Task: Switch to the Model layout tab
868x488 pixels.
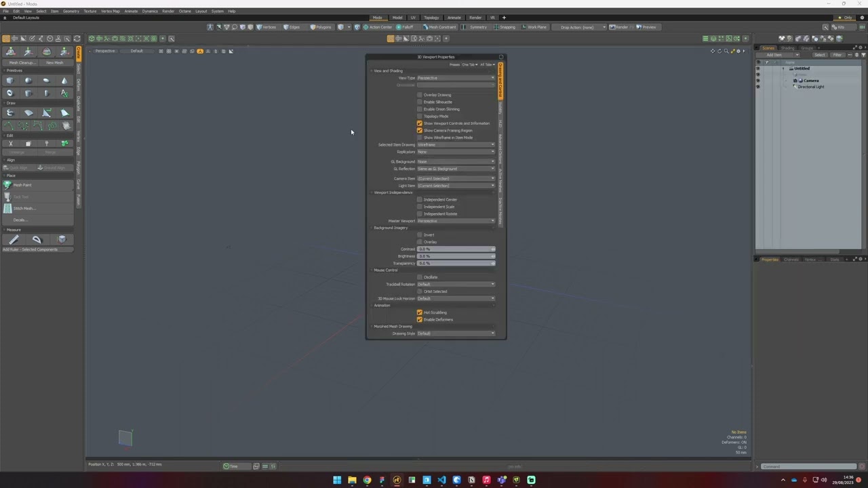Action: point(397,18)
